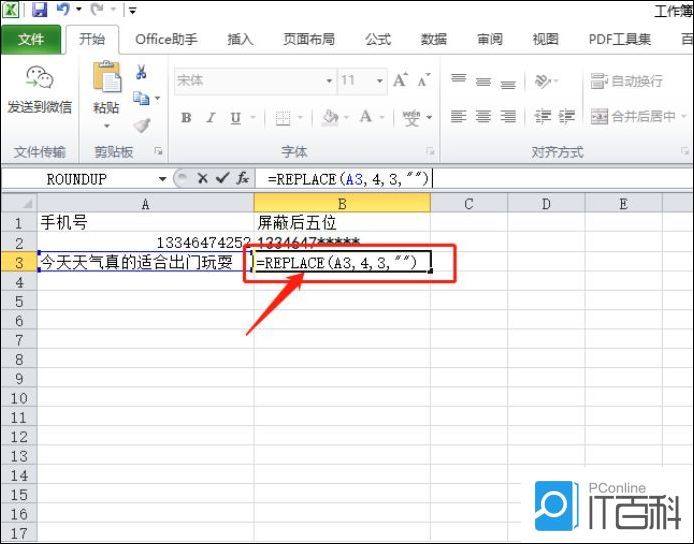The height and width of the screenshot is (544, 694).
Task: Click the Save icon in quick access toolbar
Action: 40,9
